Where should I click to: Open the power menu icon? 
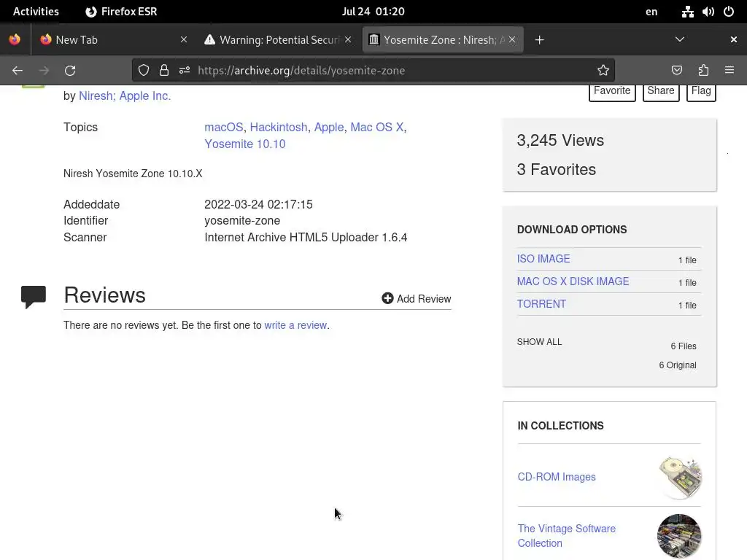pyautogui.click(x=729, y=12)
